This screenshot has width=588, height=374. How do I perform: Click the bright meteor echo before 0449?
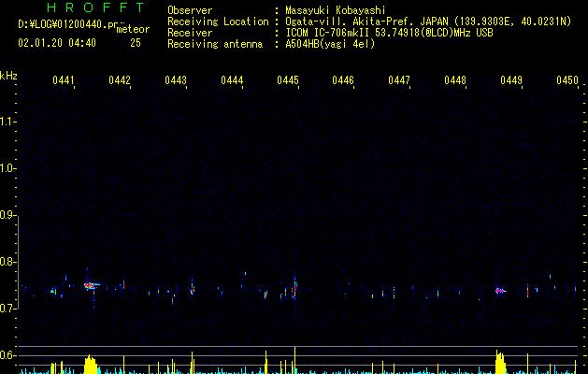[500, 291]
